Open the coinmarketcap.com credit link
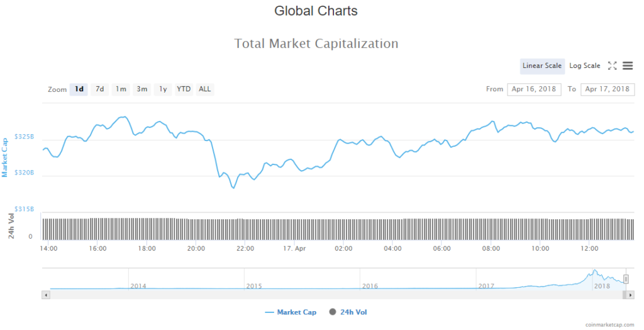The width and height of the screenshot is (644, 330). coord(609,324)
